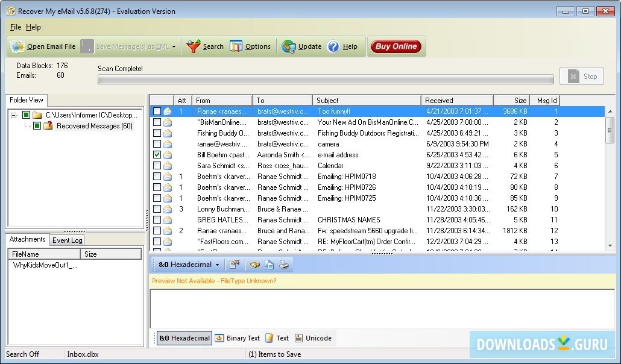
Task: Switch to the Event Log tab
Action: pos(67,240)
